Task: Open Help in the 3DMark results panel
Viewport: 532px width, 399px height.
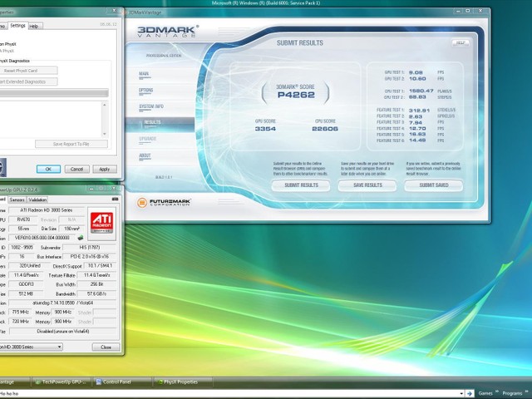Action: (461, 42)
